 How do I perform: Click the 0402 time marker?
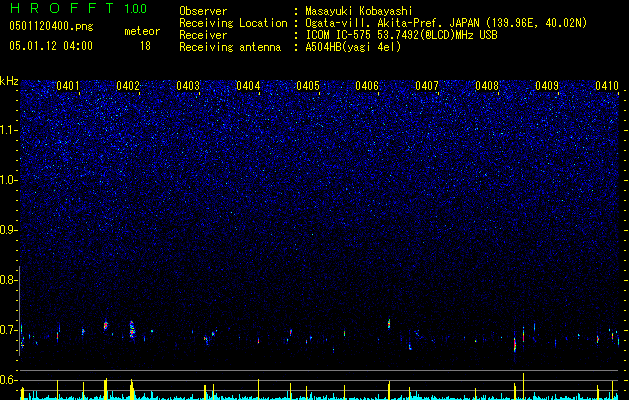pos(128,85)
